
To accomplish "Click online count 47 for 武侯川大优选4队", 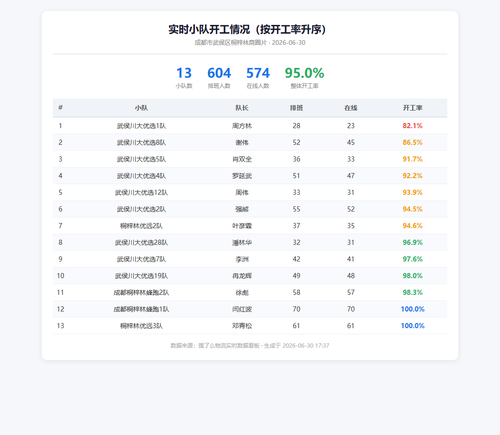I will tap(351, 176).
